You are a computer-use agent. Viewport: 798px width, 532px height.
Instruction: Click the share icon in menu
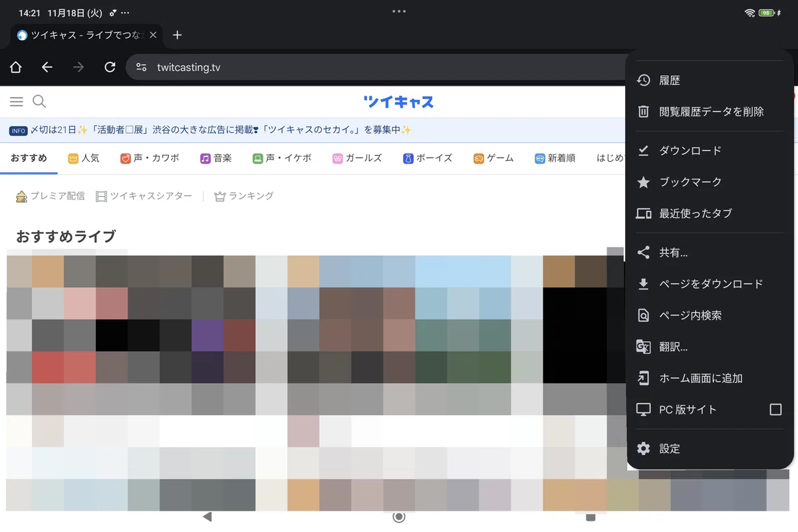click(643, 253)
